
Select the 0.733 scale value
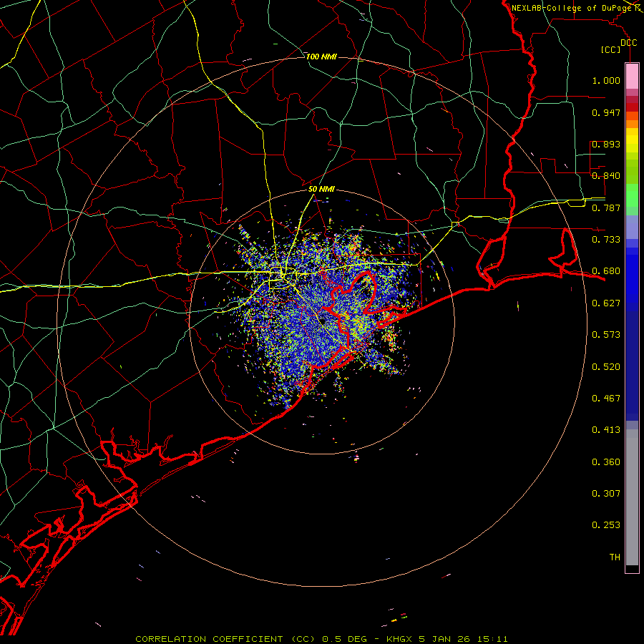coord(606,240)
